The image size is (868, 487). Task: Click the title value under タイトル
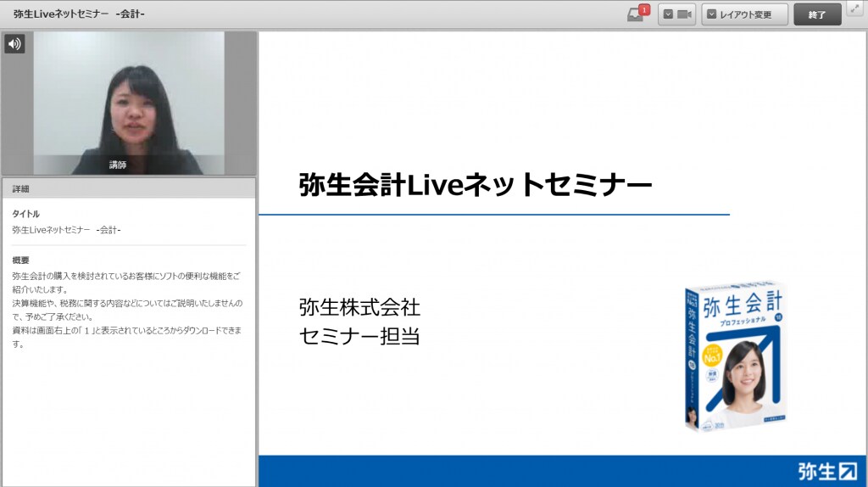[x=66, y=229]
